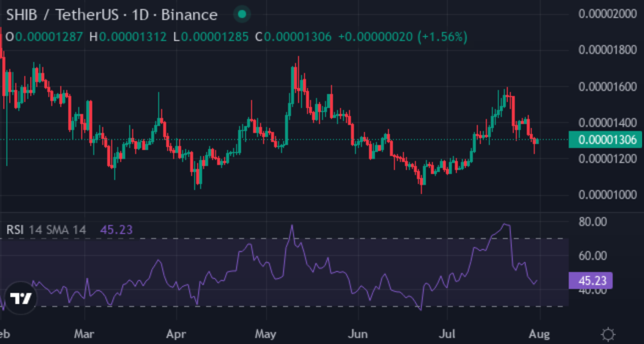Click the purple RSI value tag 45.23
Viewport: 644px width, 344px height.
[x=590, y=281]
